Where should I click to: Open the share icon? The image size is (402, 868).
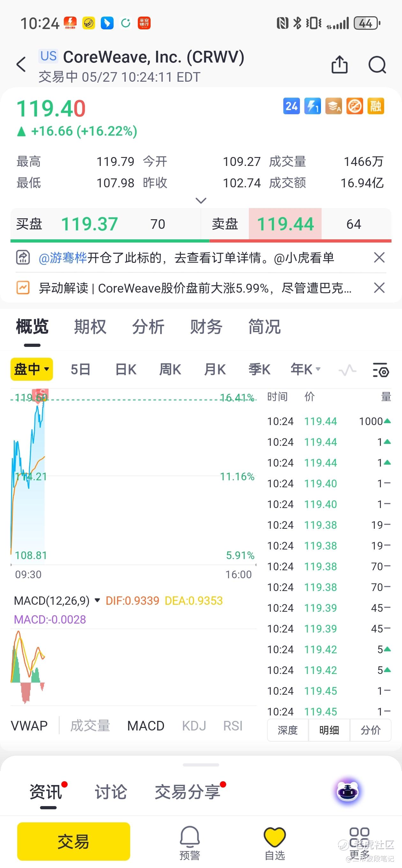(339, 64)
